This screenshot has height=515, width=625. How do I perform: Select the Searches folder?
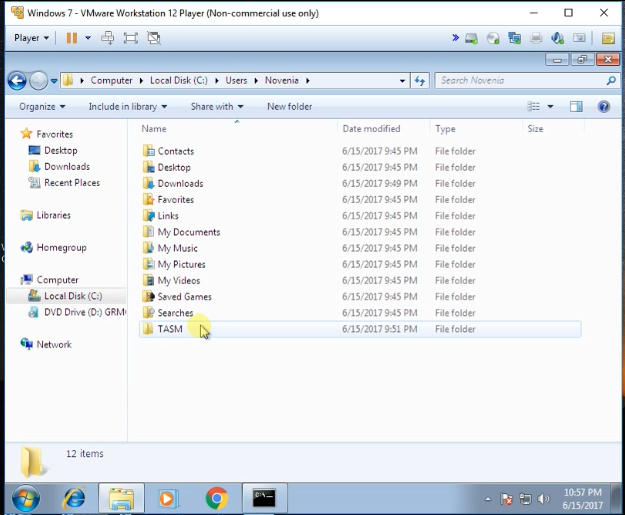pyautogui.click(x=175, y=313)
